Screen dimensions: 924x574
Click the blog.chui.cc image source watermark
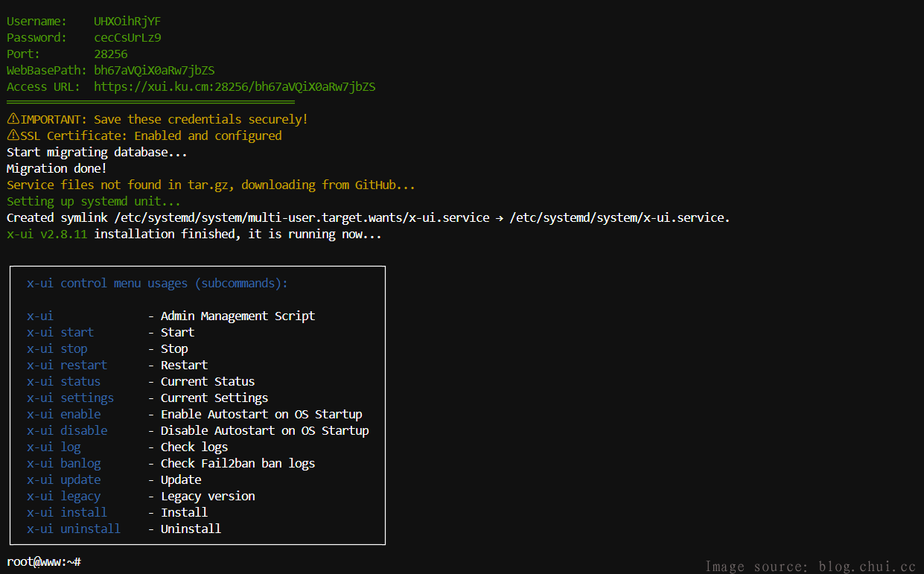[x=810, y=567]
